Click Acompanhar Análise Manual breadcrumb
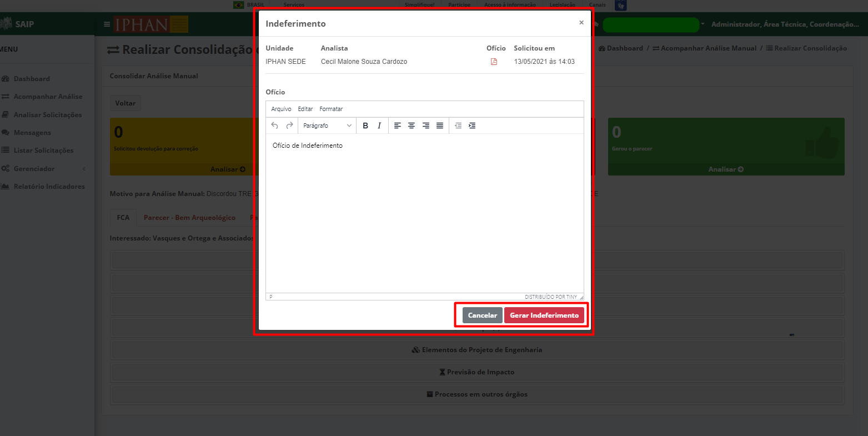868x436 pixels. click(x=704, y=48)
